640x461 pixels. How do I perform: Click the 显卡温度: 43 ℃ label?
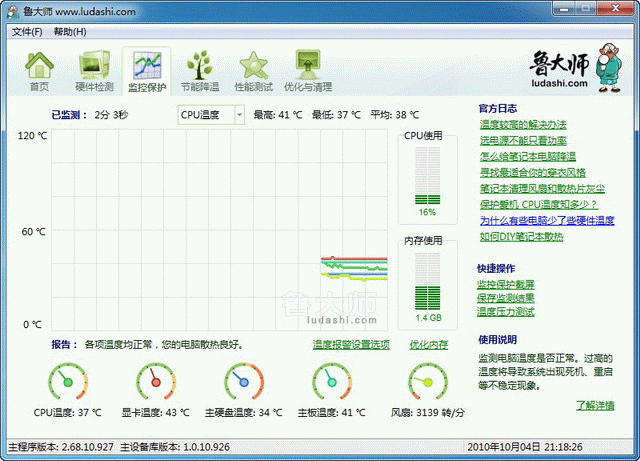[156, 412]
